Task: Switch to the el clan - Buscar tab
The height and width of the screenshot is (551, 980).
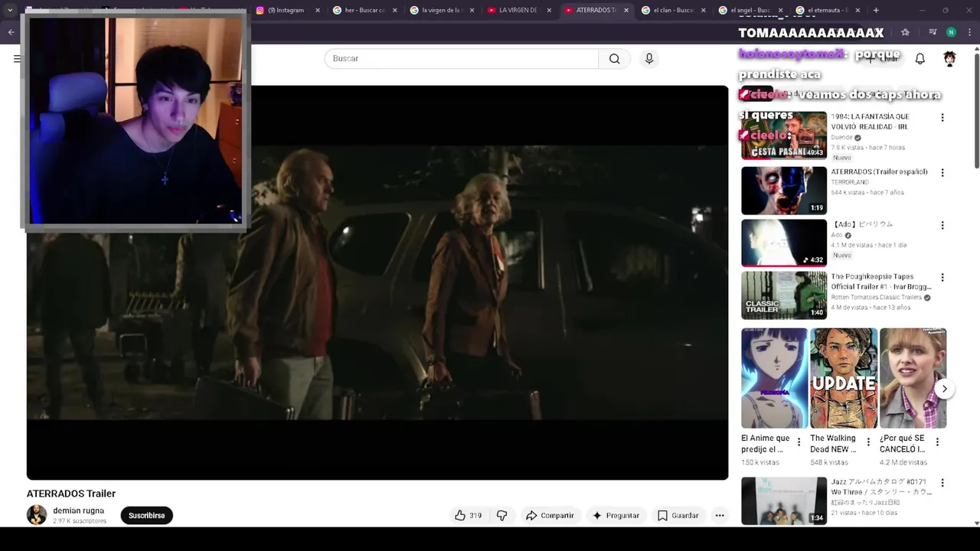Action: (x=673, y=11)
